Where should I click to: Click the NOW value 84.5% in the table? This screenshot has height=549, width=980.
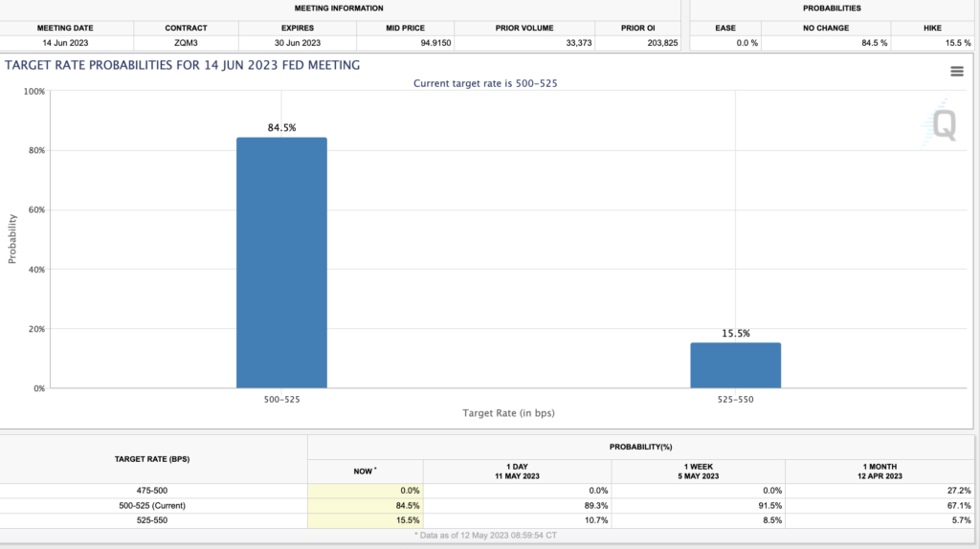(408, 506)
